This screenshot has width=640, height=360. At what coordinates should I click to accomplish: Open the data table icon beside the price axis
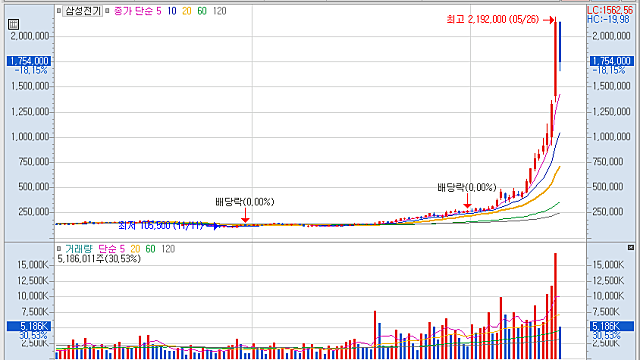tap(13, 24)
